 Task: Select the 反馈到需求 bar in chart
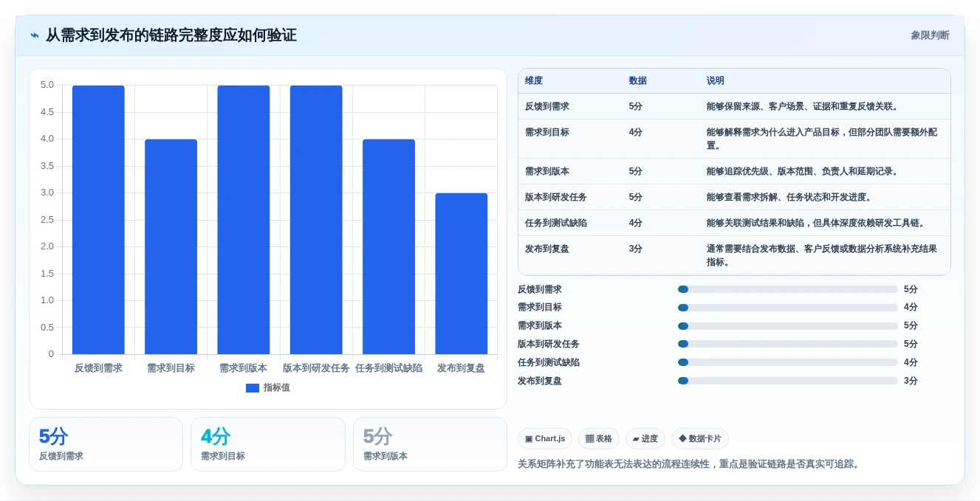(x=98, y=220)
